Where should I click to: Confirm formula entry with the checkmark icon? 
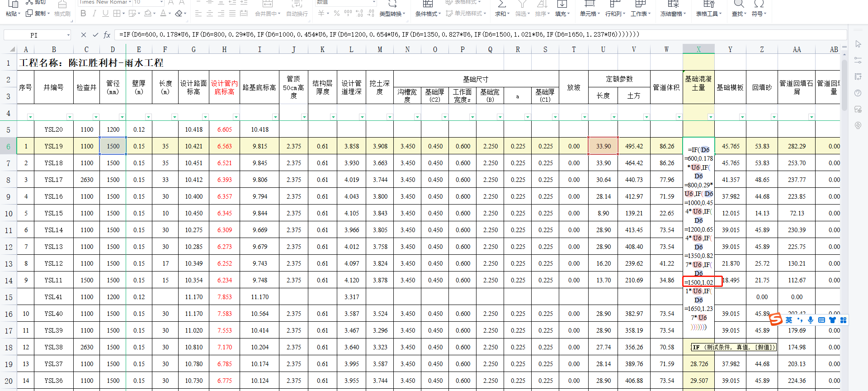95,35
